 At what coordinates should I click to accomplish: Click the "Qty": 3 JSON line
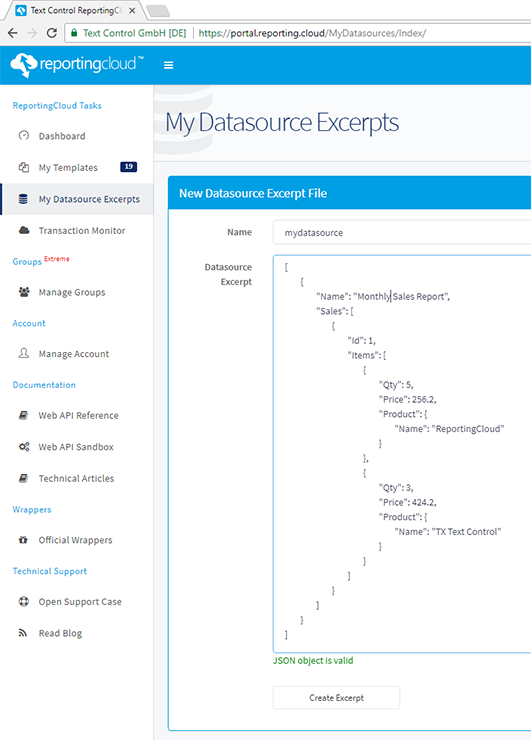click(x=396, y=488)
